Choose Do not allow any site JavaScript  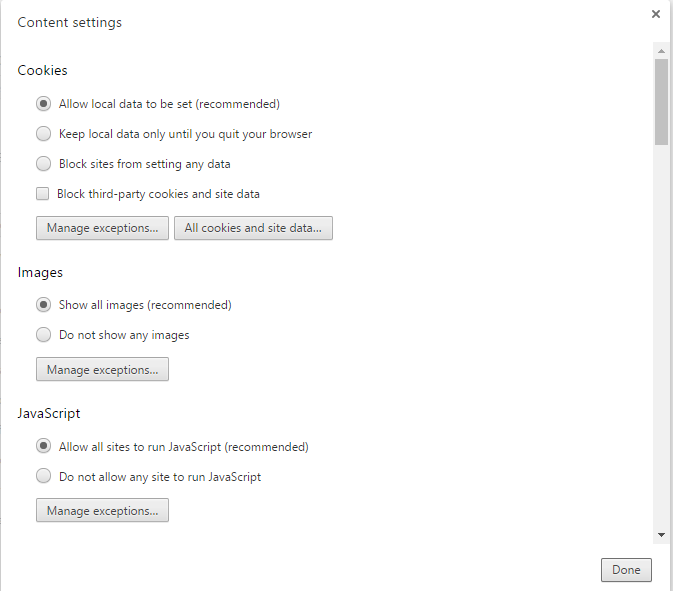44,477
